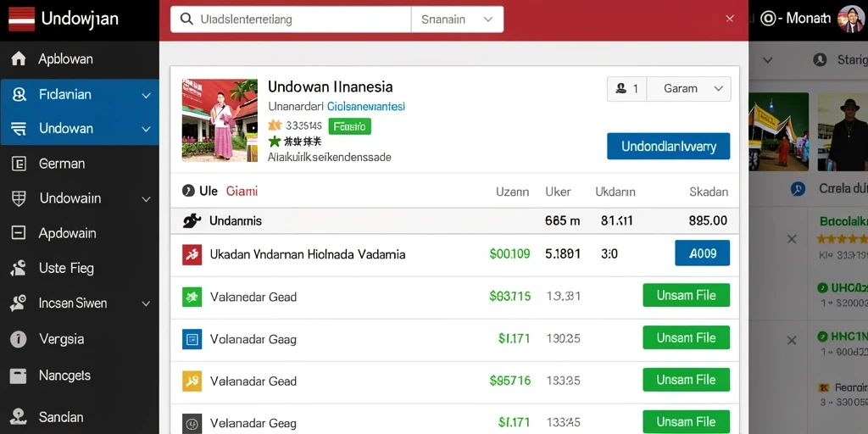Click the Uste Fieg sidebar icon

point(19,269)
